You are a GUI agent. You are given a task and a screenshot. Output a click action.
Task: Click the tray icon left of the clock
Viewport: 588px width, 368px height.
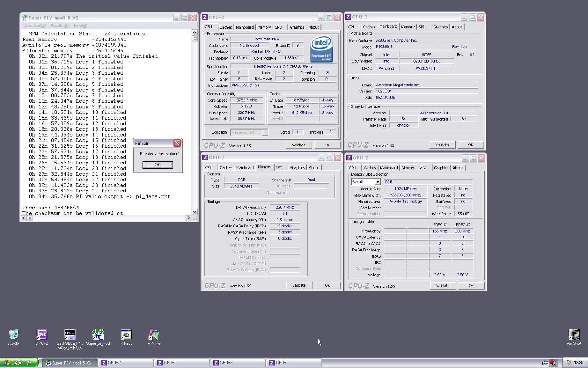tap(569, 363)
